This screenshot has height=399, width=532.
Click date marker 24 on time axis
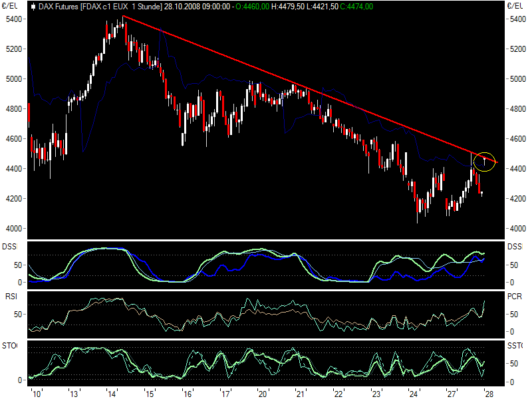click(x=413, y=394)
